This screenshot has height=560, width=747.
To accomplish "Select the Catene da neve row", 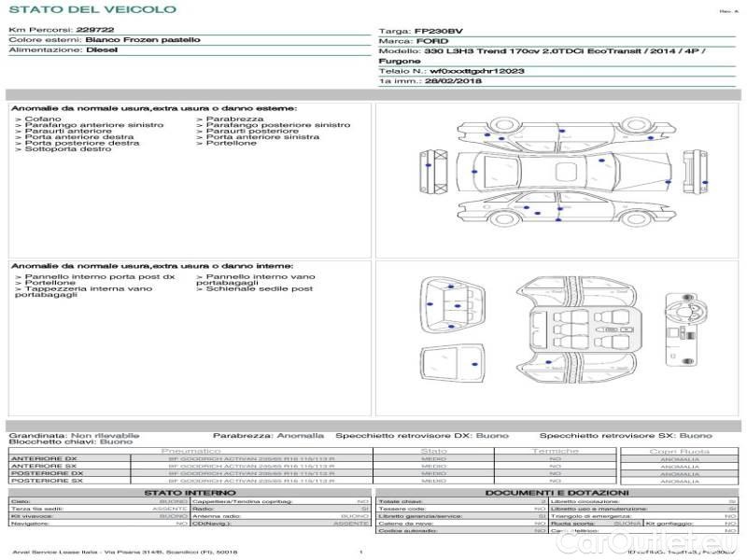I will coord(462,524).
